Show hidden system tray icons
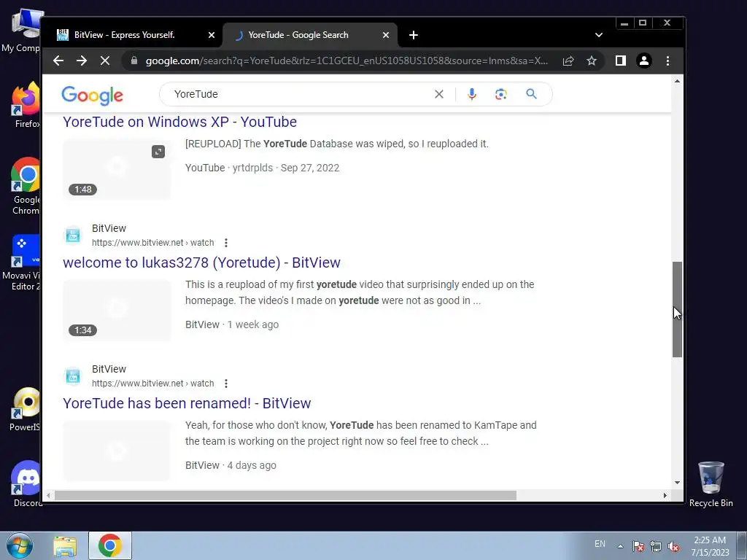This screenshot has width=747, height=560. [x=620, y=546]
